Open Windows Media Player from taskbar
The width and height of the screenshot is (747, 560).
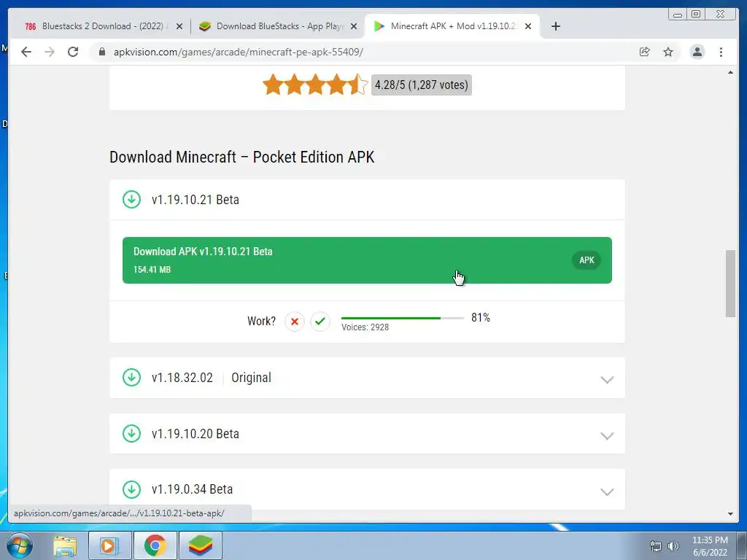[x=109, y=545]
